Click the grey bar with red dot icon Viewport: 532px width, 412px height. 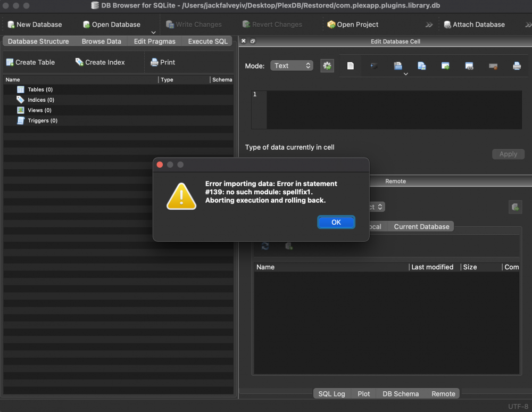(x=493, y=66)
